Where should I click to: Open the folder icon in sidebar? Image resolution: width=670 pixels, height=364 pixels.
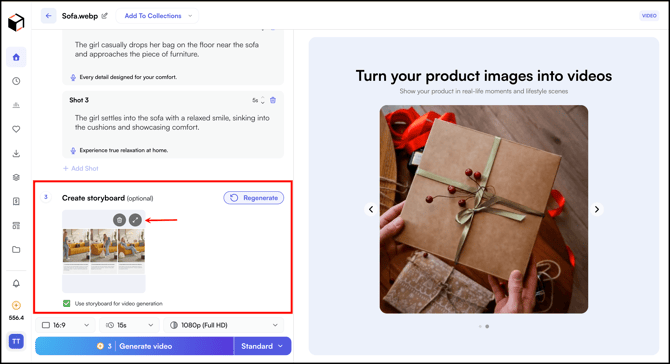[x=16, y=250]
